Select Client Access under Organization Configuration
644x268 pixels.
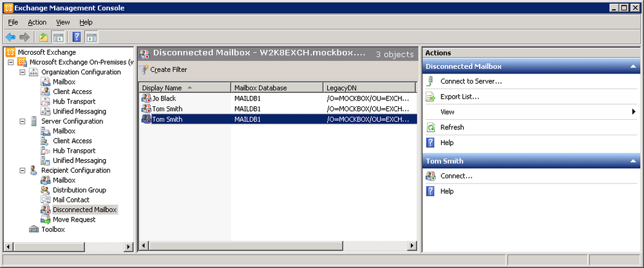[72, 91]
